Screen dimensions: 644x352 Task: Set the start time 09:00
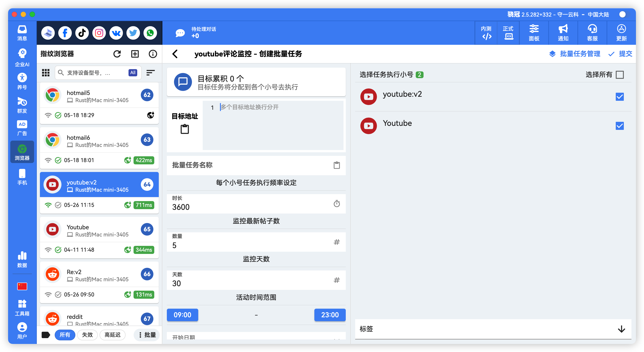click(x=182, y=315)
